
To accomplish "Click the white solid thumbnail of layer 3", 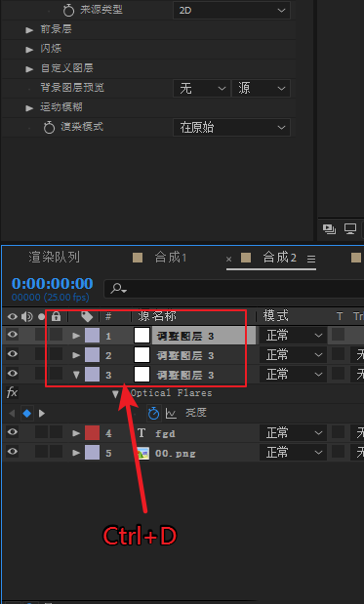I will point(142,374).
